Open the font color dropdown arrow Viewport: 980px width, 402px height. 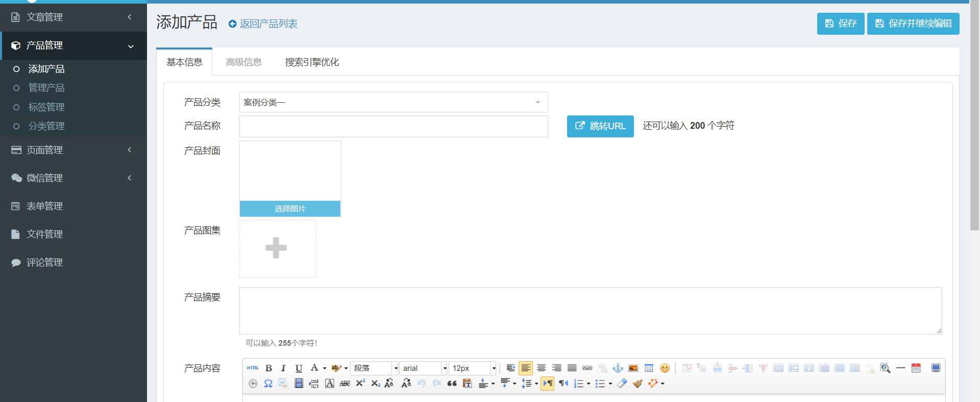325,368
